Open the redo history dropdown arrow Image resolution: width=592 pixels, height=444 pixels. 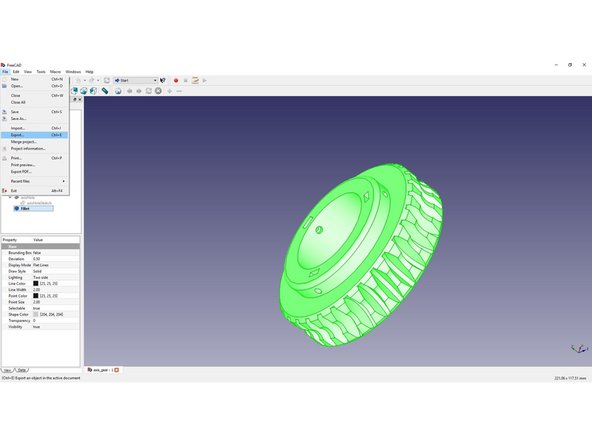pos(98,80)
